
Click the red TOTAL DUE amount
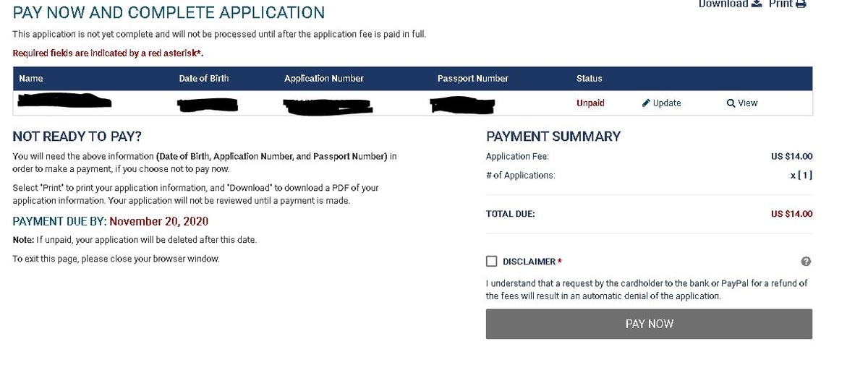point(792,214)
